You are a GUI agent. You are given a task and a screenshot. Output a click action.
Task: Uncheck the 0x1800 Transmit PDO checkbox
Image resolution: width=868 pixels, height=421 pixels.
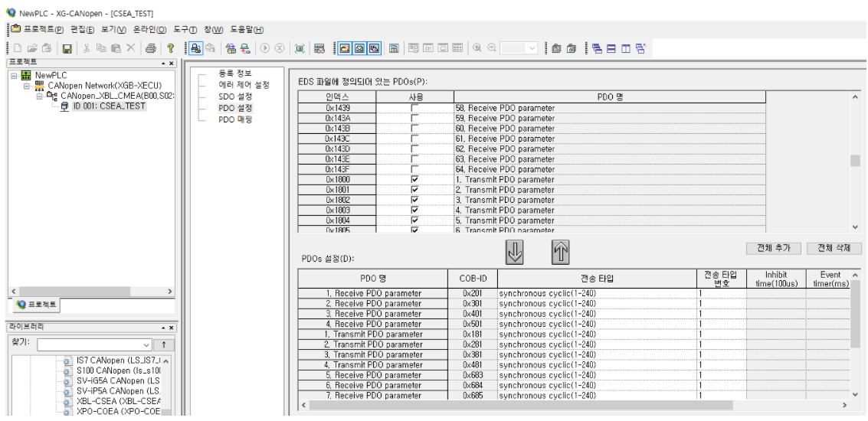tap(414, 180)
